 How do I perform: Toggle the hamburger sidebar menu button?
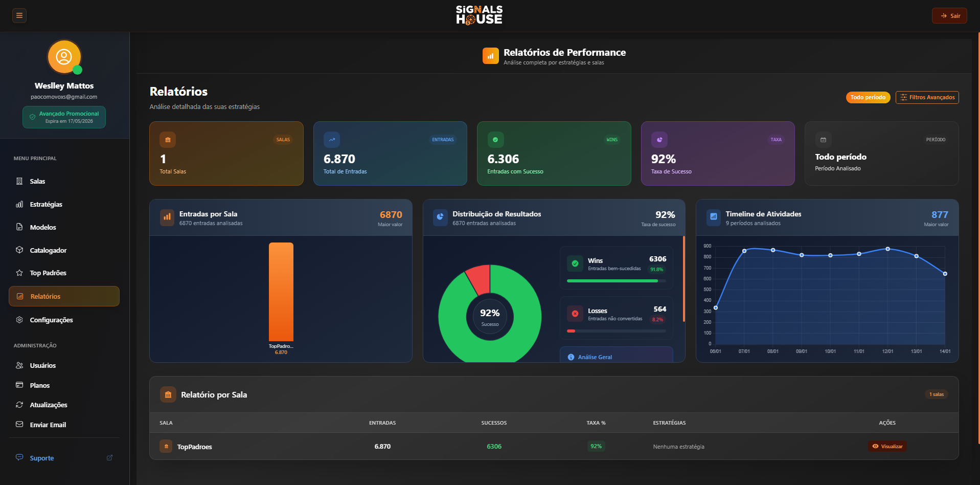click(x=19, y=15)
